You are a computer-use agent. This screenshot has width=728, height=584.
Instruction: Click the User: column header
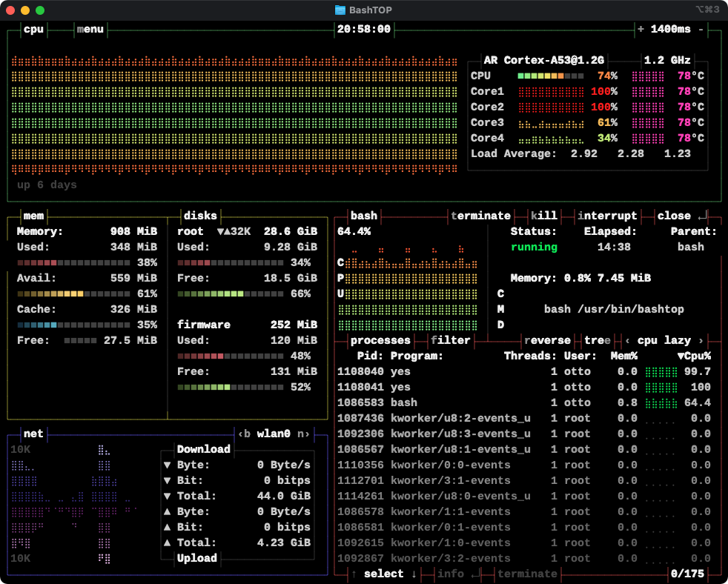[580, 356]
